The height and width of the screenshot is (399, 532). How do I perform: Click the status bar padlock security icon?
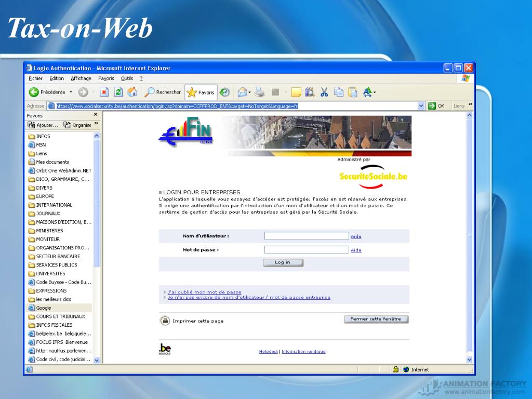[395, 369]
